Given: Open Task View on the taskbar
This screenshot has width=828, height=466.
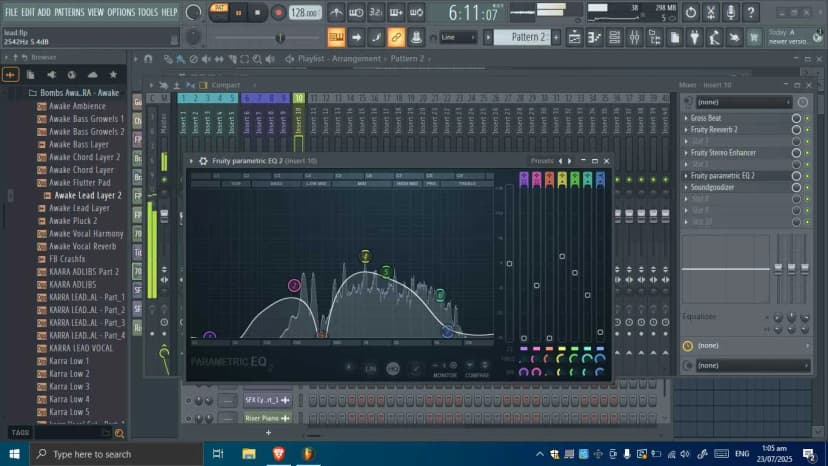Looking at the screenshot, I should [x=218, y=453].
